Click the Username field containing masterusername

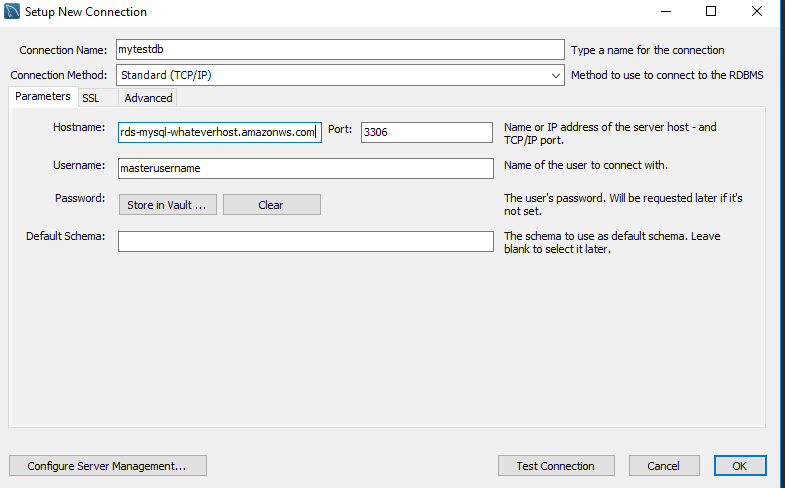(305, 168)
